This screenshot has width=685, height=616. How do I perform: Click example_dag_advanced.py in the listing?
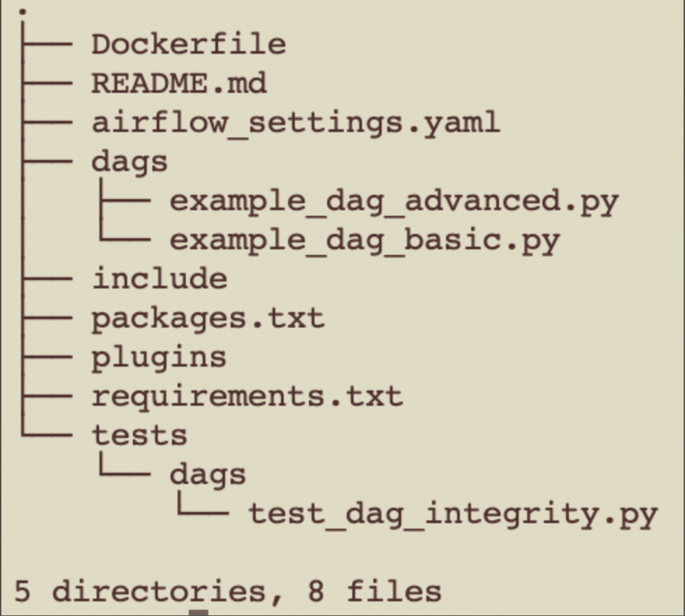pyautogui.click(x=394, y=202)
